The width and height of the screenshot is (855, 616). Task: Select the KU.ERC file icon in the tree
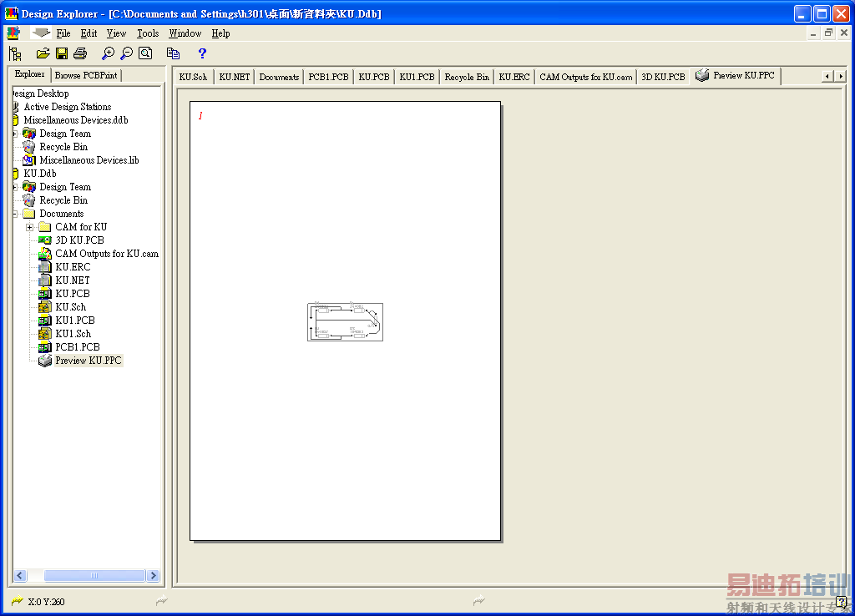45,267
